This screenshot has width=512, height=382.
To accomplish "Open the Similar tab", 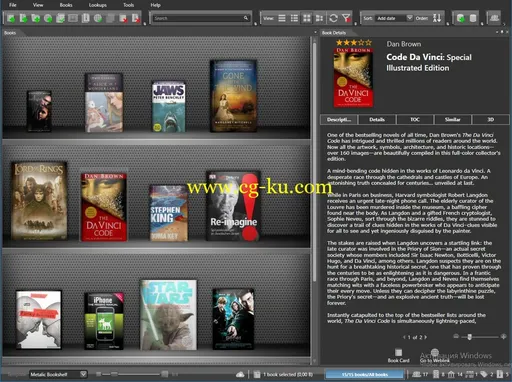I will [453, 119].
